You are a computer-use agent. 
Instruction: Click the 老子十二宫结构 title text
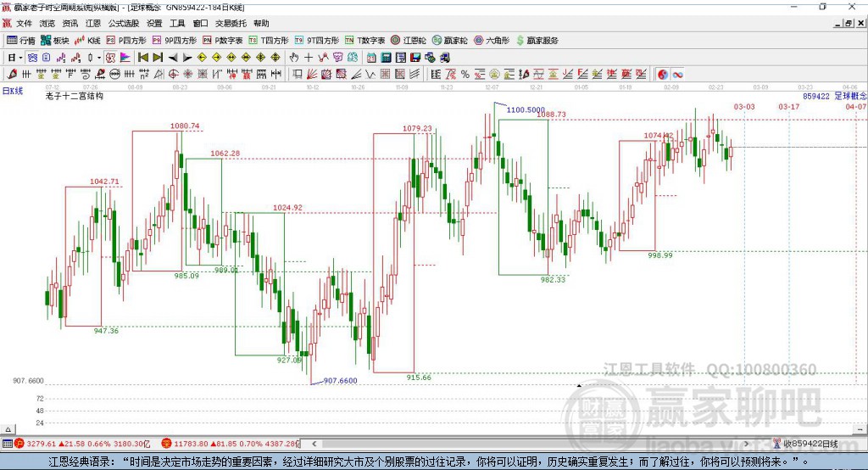point(75,96)
